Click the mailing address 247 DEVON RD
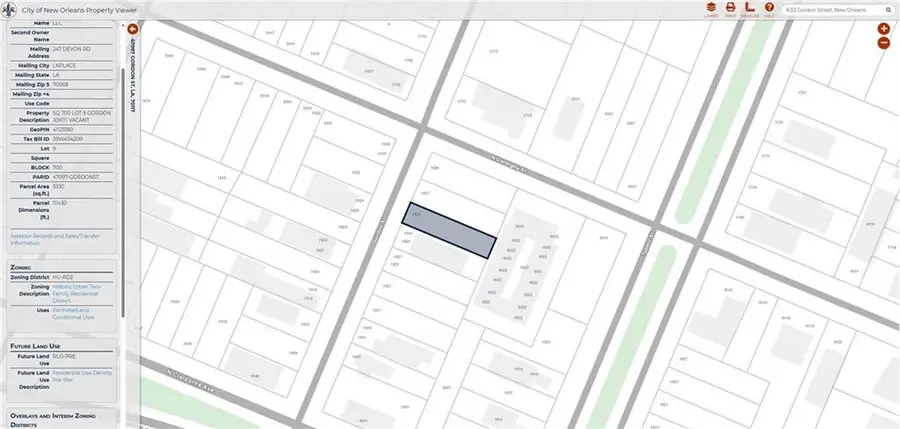Viewport: 900px width, 429px height. click(71, 49)
